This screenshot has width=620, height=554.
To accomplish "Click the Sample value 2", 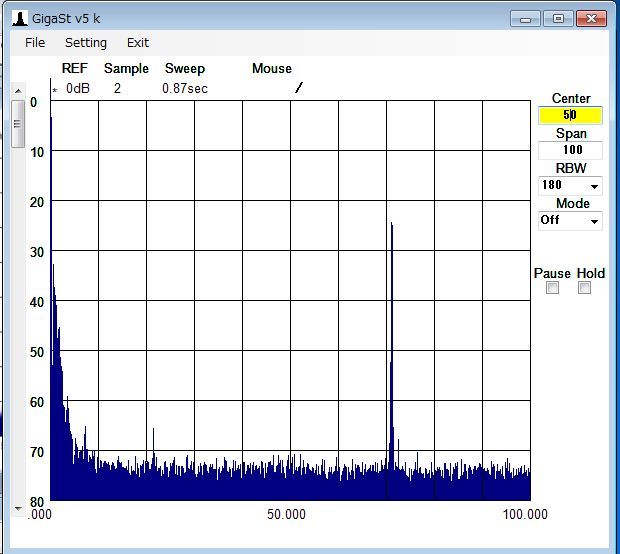I will pyautogui.click(x=117, y=88).
